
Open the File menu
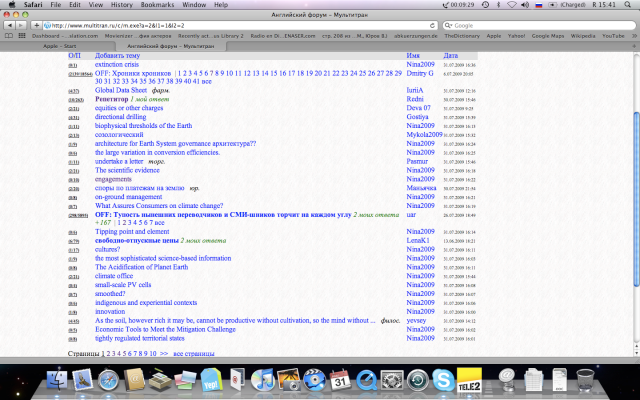(x=56, y=4)
